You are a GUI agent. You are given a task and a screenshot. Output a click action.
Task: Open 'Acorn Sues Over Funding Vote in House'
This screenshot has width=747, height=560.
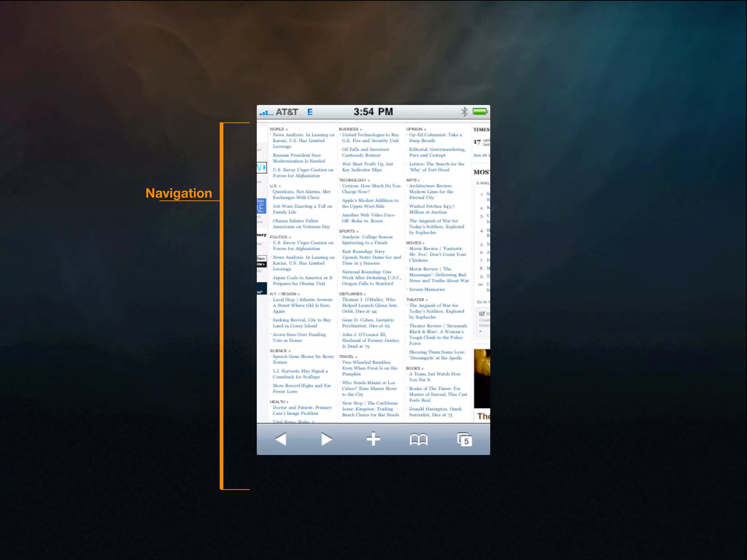[298, 337]
